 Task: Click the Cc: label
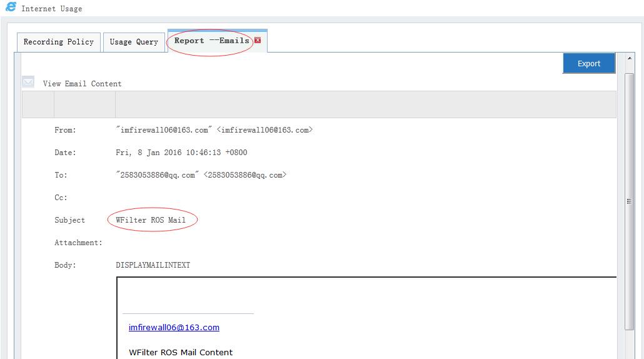[61, 198]
